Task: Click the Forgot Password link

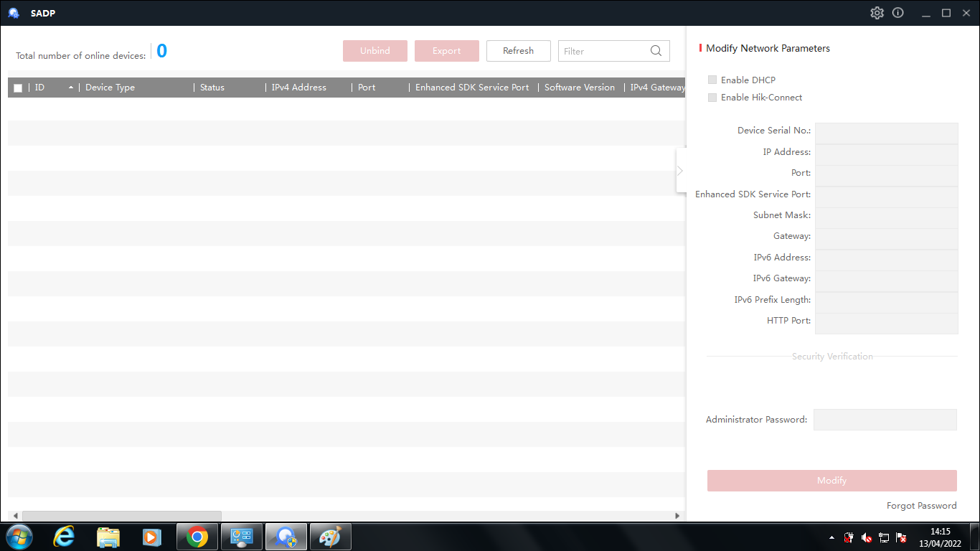Action: [x=921, y=506]
